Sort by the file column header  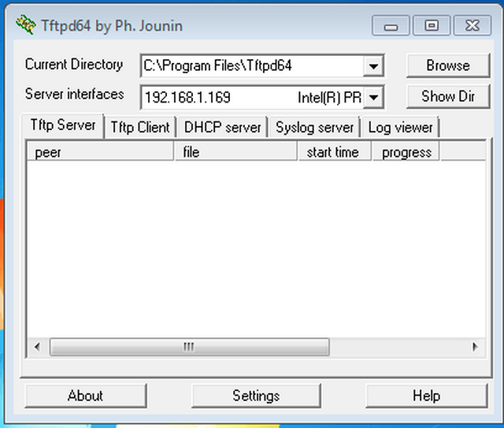click(235, 151)
